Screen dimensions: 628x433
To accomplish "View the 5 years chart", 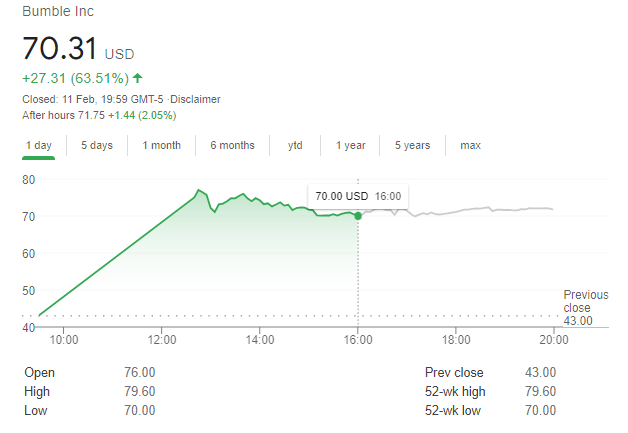I will coord(412,145).
